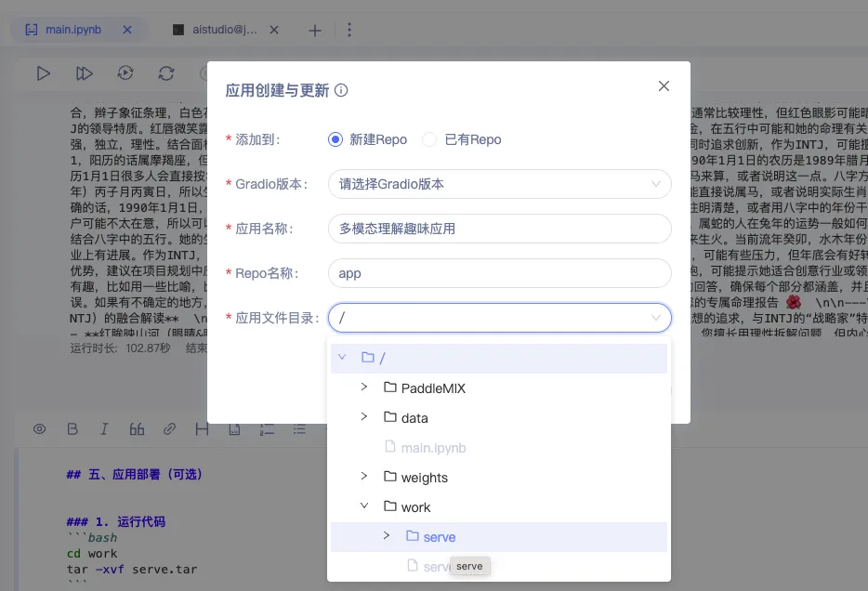The height and width of the screenshot is (591, 868).
Task: Click the 五、应用部署（可选）heading text
Action: (x=134, y=475)
